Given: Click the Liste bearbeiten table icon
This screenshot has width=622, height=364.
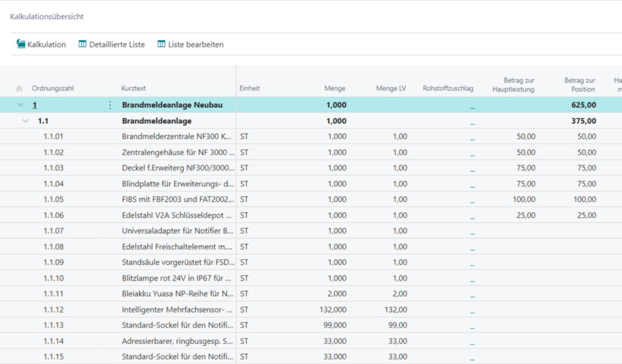Looking at the screenshot, I should pos(161,44).
